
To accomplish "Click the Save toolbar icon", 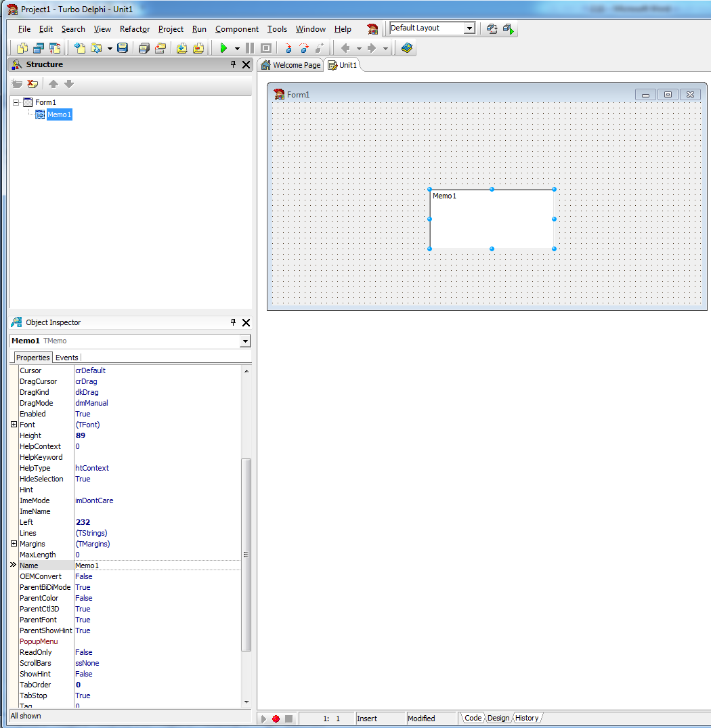I will click(123, 48).
